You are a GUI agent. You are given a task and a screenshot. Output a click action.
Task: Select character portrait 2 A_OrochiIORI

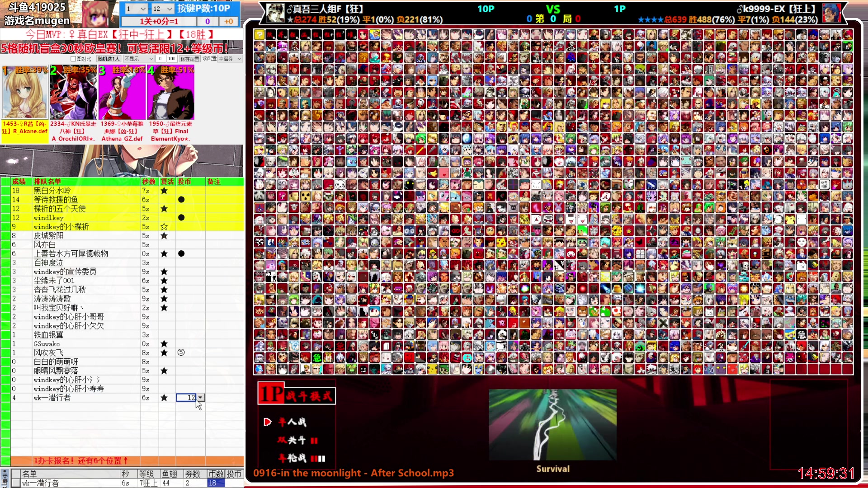click(73, 93)
